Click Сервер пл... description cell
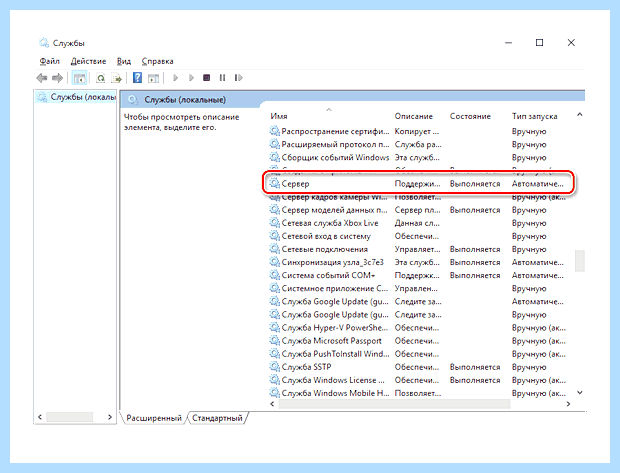 pyautogui.click(x=417, y=210)
